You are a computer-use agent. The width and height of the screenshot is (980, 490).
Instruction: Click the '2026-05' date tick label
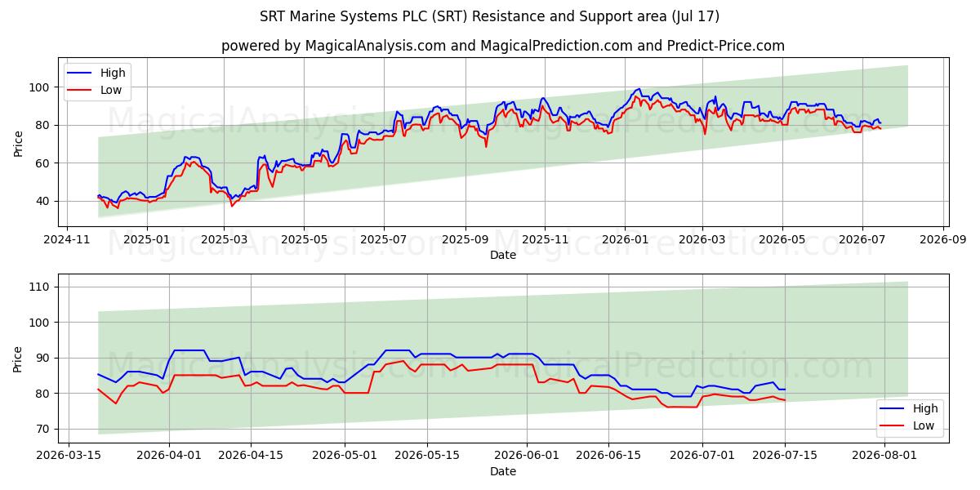(783, 240)
